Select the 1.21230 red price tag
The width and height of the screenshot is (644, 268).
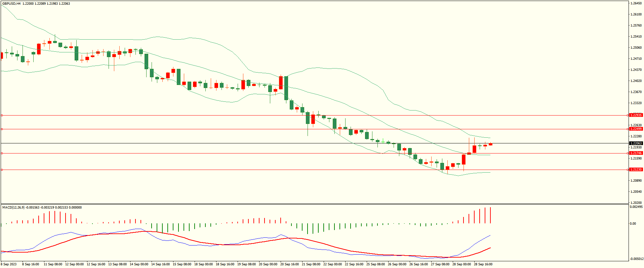click(636, 170)
